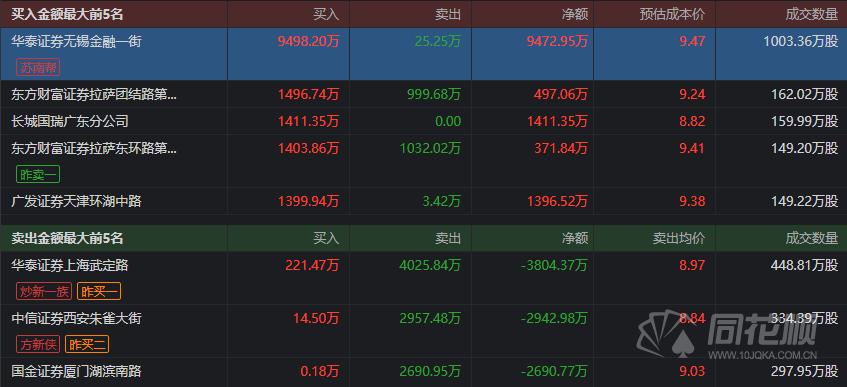847x387 pixels.
Task: Select the 卖出均价 column header
Action: tap(678, 238)
